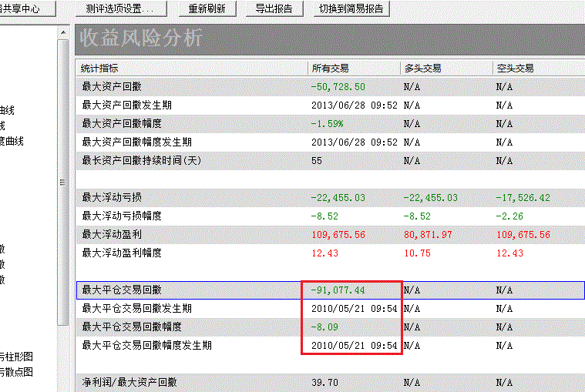Switch using the 切换到简易报告 button
Screen dimensions: 585x392
[x=351, y=9]
